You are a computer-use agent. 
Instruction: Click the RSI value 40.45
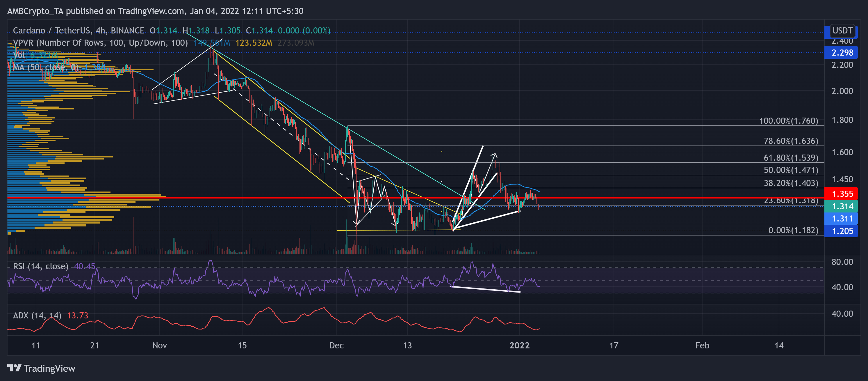click(85, 266)
